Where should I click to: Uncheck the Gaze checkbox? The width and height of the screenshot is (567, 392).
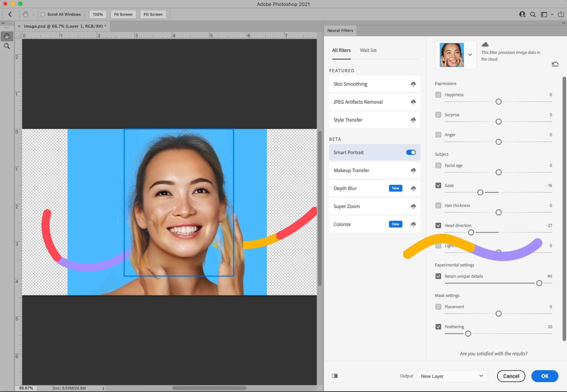point(438,185)
